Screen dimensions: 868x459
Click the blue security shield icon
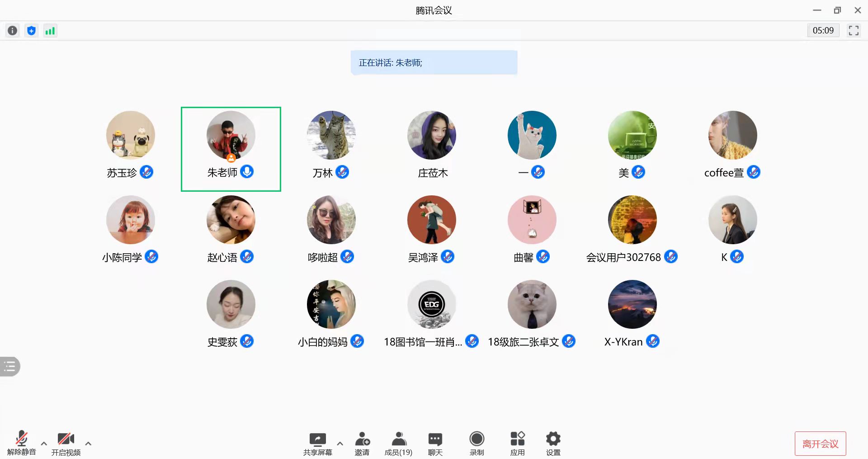pos(31,31)
